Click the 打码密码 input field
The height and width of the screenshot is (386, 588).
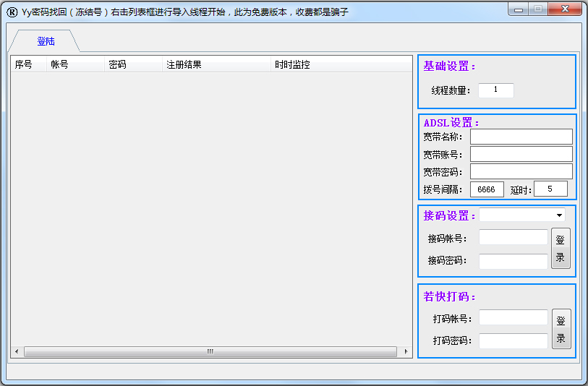pyautogui.click(x=513, y=340)
